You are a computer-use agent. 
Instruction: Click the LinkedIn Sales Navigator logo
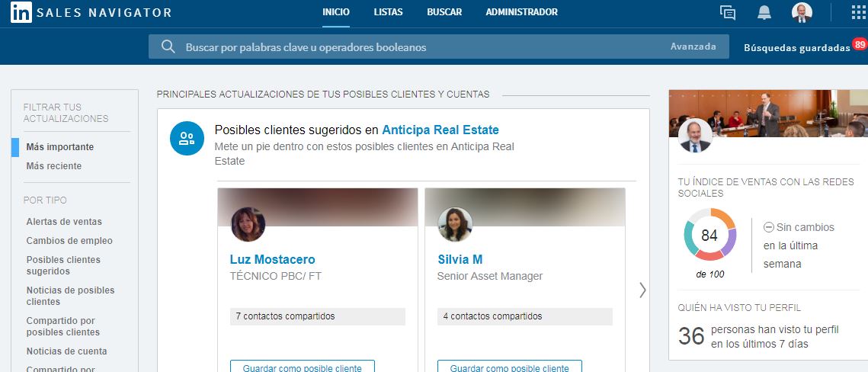[x=91, y=12]
